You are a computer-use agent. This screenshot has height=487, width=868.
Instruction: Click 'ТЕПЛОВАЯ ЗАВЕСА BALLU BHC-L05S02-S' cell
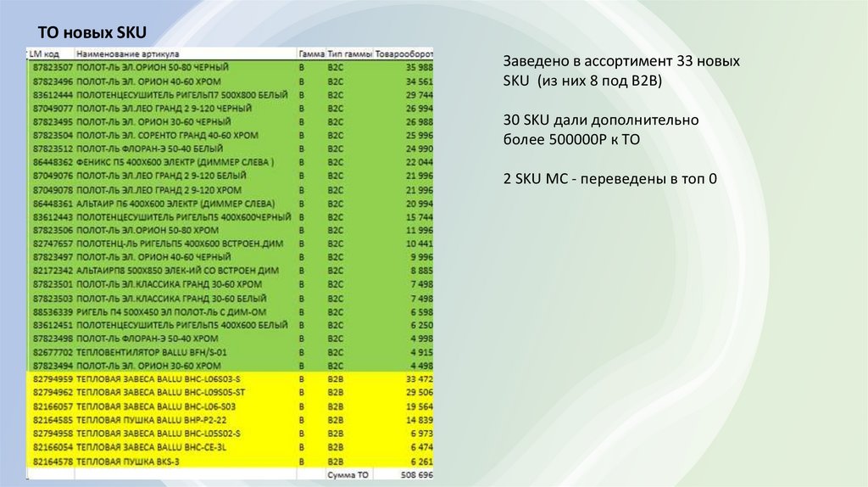coord(159,434)
